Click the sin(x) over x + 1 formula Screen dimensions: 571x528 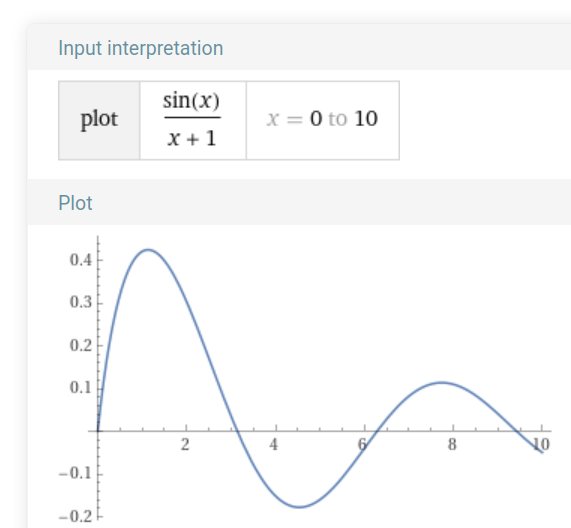coord(192,119)
